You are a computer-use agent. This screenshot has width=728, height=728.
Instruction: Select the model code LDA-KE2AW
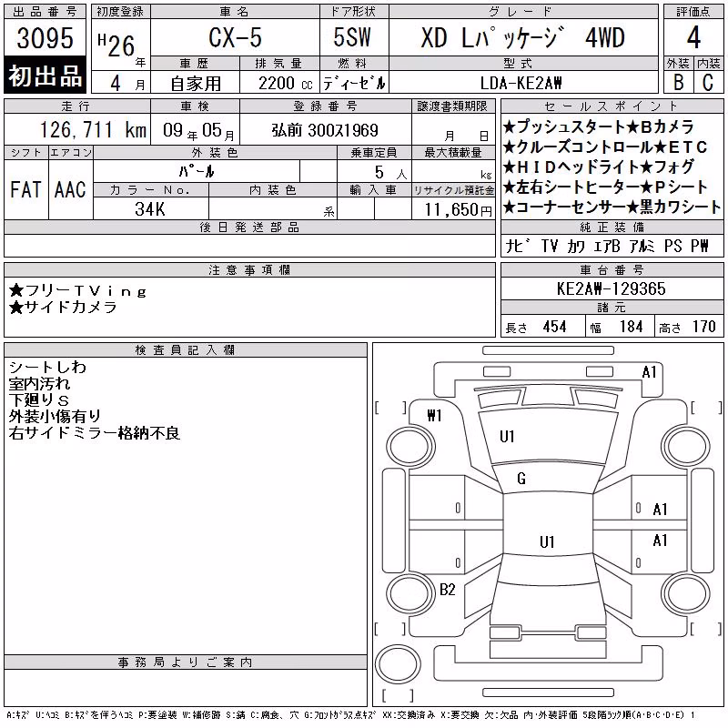[x=521, y=83]
